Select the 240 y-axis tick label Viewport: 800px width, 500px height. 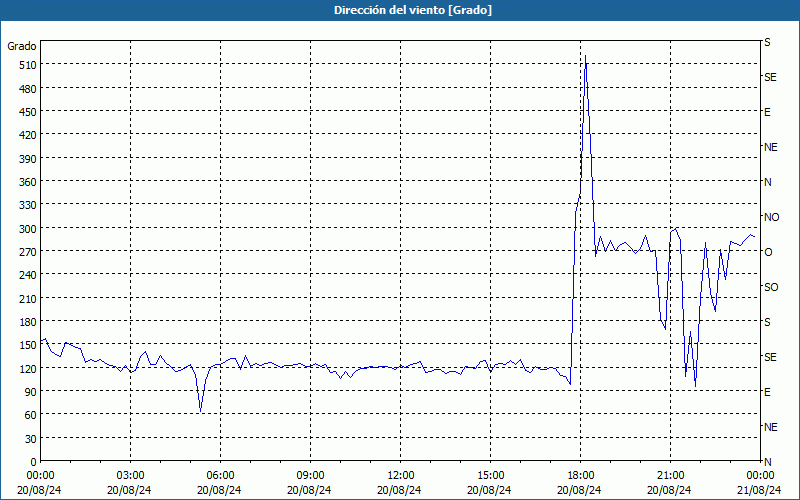27,275
